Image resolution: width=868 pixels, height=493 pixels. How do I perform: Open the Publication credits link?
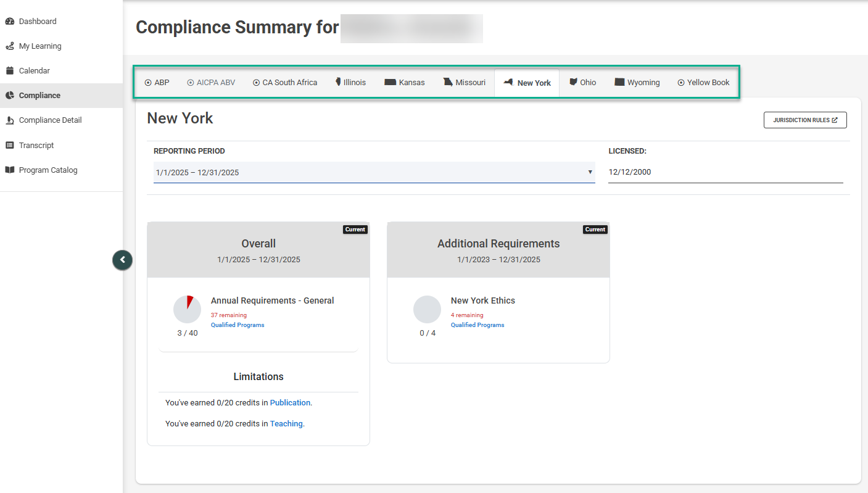click(x=290, y=403)
